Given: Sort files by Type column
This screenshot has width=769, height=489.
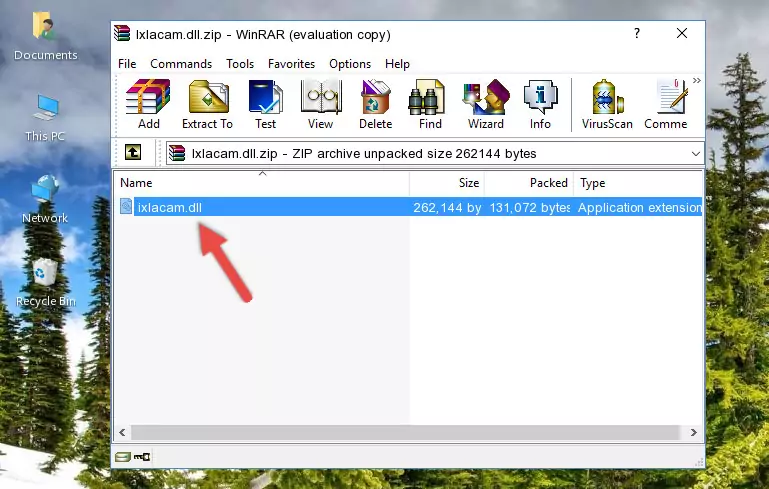Looking at the screenshot, I should [639, 183].
